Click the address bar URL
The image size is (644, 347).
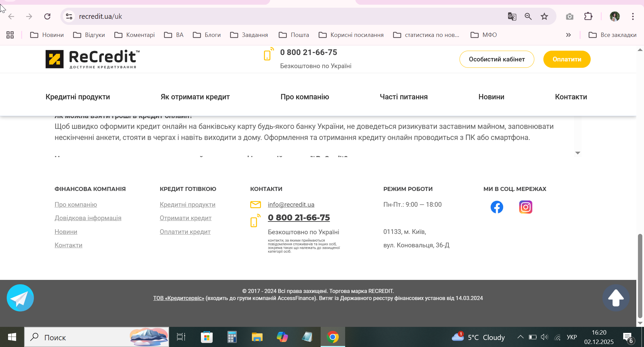[100, 16]
